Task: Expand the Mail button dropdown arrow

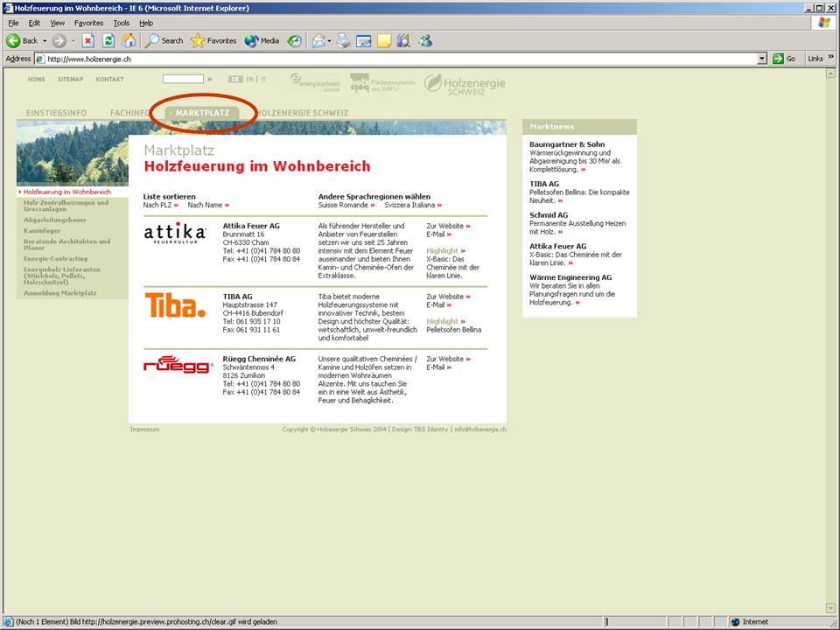Action: pos(330,41)
